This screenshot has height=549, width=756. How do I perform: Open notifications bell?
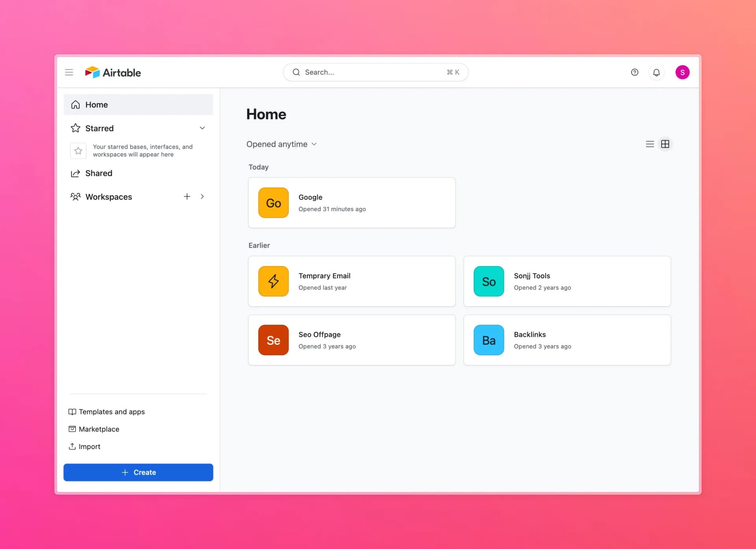pyautogui.click(x=656, y=72)
